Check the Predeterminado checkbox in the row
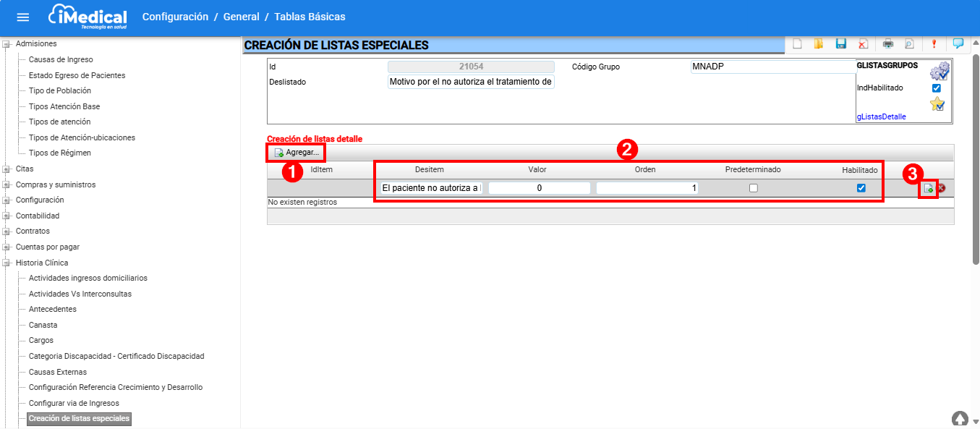980x429 pixels. [754, 188]
